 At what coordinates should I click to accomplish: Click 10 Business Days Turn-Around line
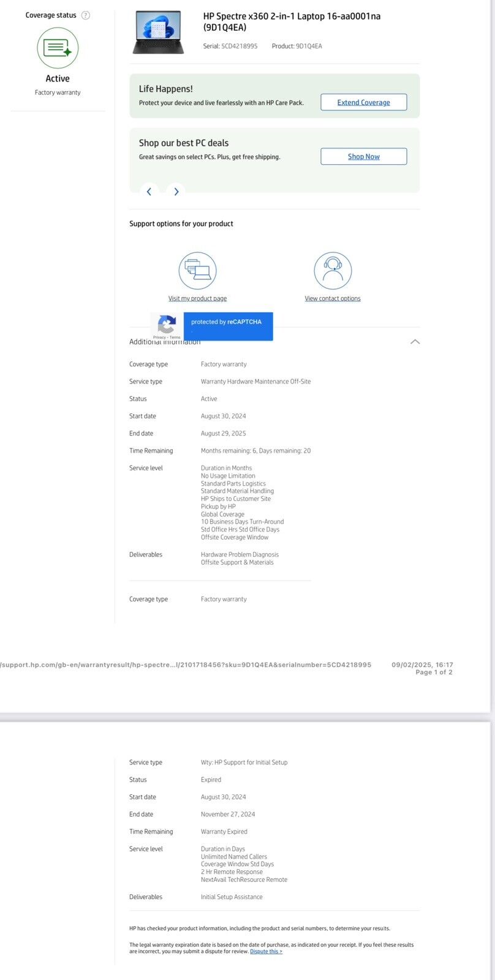(x=242, y=522)
